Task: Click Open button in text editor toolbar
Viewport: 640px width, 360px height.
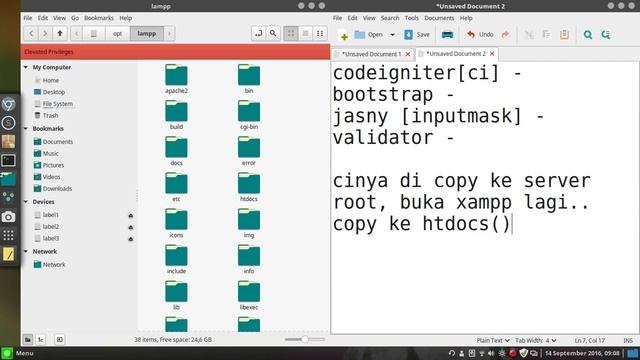Action: tap(369, 35)
